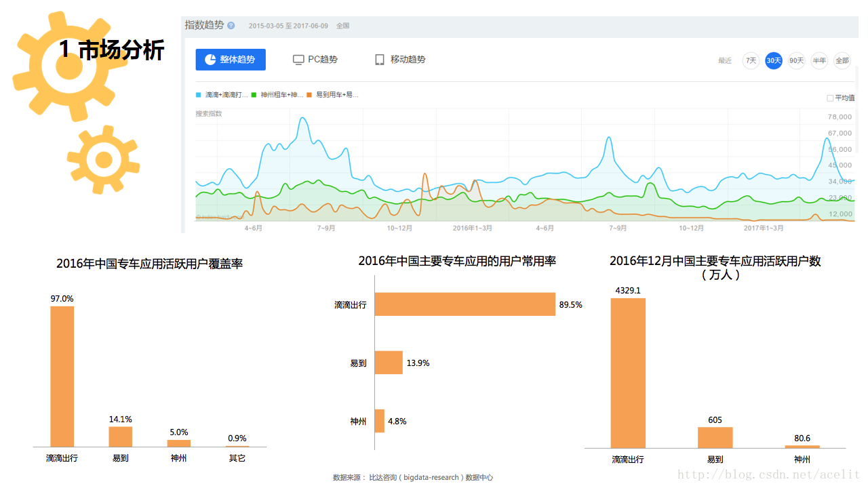This screenshot has width=868, height=488.
Task: Click the 0.9% value label
Action: tap(237, 439)
